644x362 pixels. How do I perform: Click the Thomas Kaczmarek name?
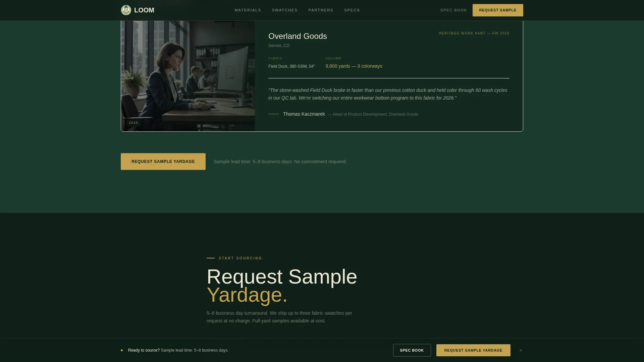(x=304, y=114)
